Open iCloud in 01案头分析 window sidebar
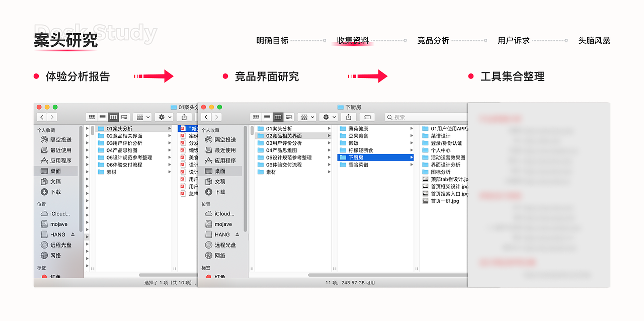Screen dimensions: 644x321 [56, 213]
